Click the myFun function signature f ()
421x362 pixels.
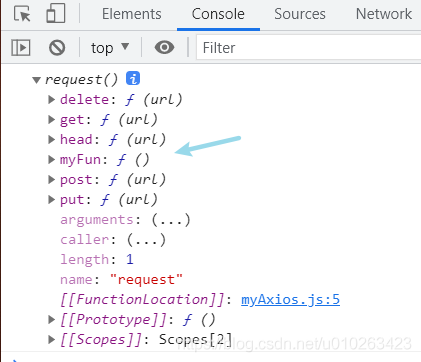133,160
